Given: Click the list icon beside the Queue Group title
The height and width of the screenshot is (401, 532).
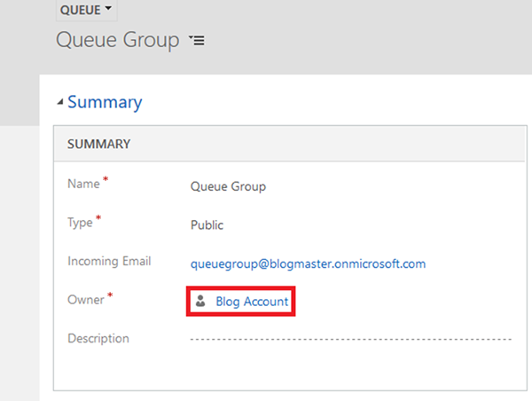Looking at the screenshot, I should [197, 41].
